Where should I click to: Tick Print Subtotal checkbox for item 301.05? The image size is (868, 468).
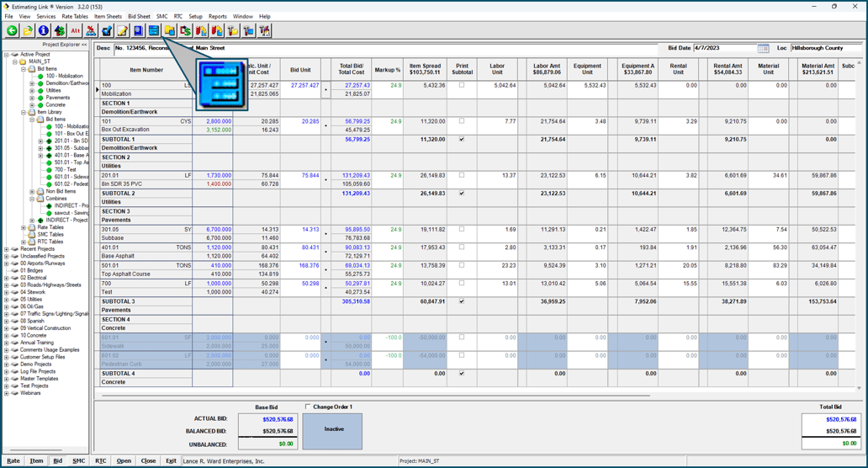coord(462,229)
